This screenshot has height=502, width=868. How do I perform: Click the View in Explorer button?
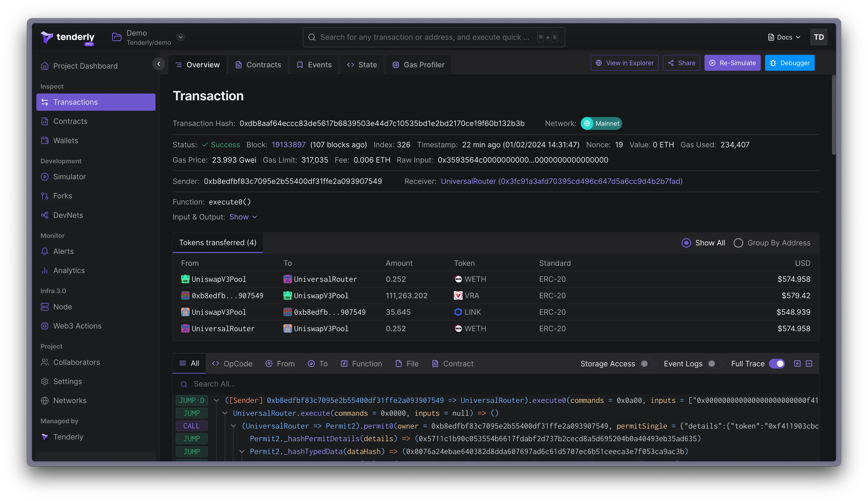point(624,63)
